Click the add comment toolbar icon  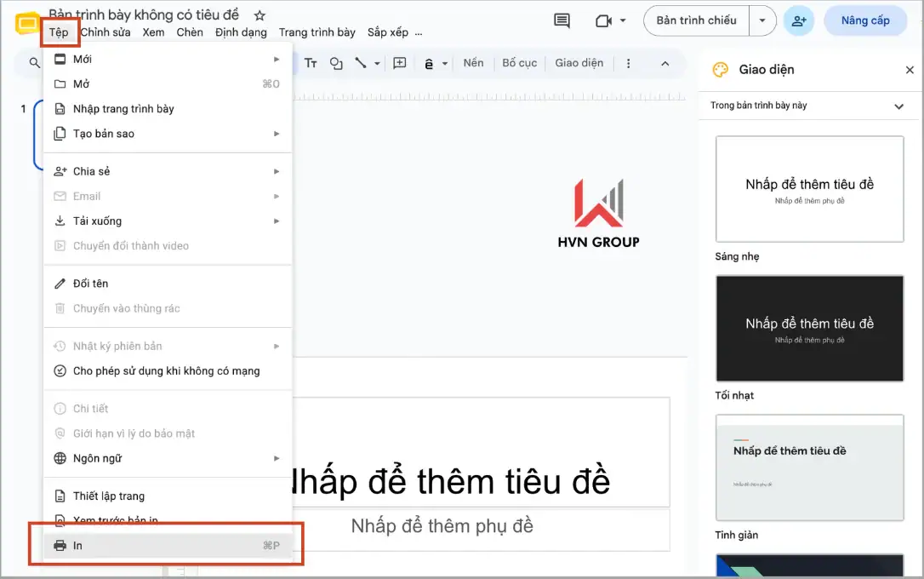[x=400, y=63]
